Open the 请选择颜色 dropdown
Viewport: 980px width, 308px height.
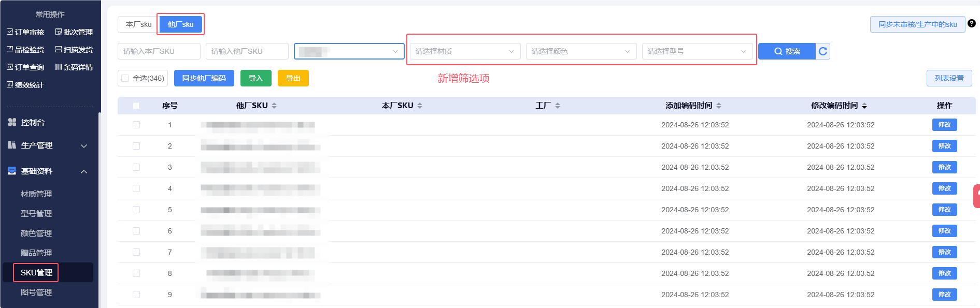point(580,51)
